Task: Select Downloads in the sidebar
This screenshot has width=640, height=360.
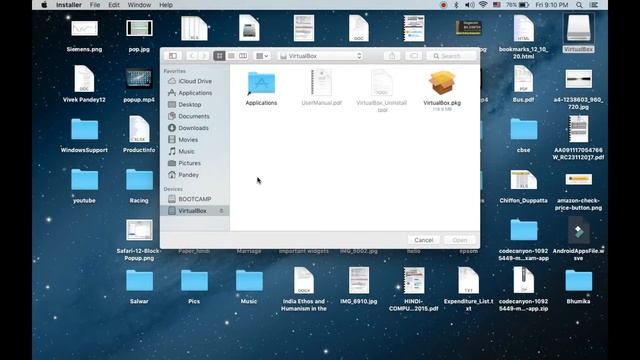Action: click(189, 128)
